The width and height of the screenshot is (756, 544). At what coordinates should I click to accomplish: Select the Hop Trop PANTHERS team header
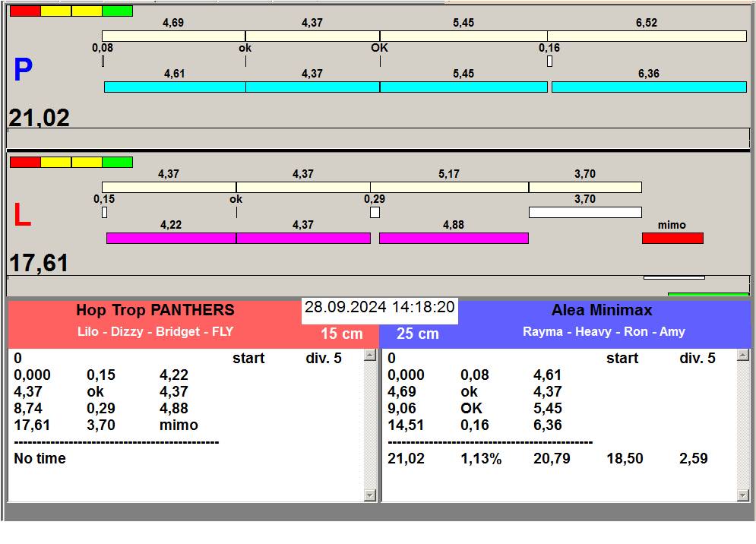(x=155, y=311)
